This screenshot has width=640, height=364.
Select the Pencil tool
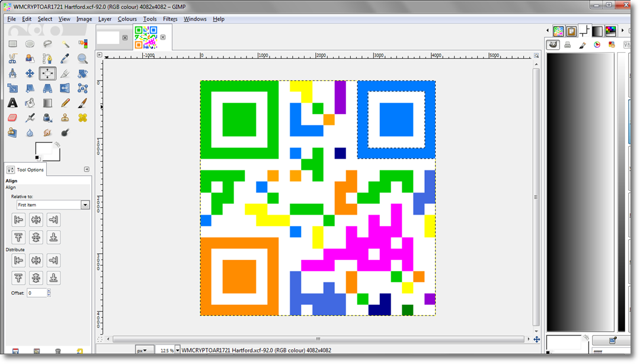65,103
